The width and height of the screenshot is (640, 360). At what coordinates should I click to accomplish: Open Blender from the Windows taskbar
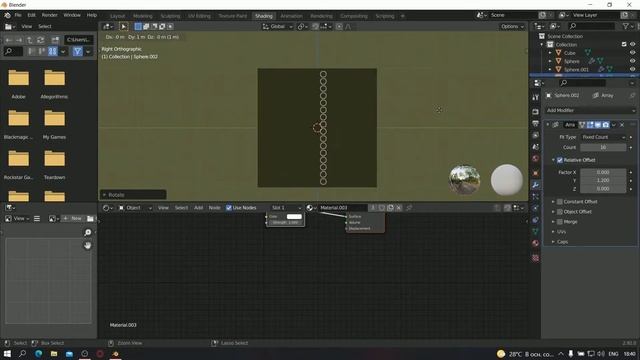(116, 353)
